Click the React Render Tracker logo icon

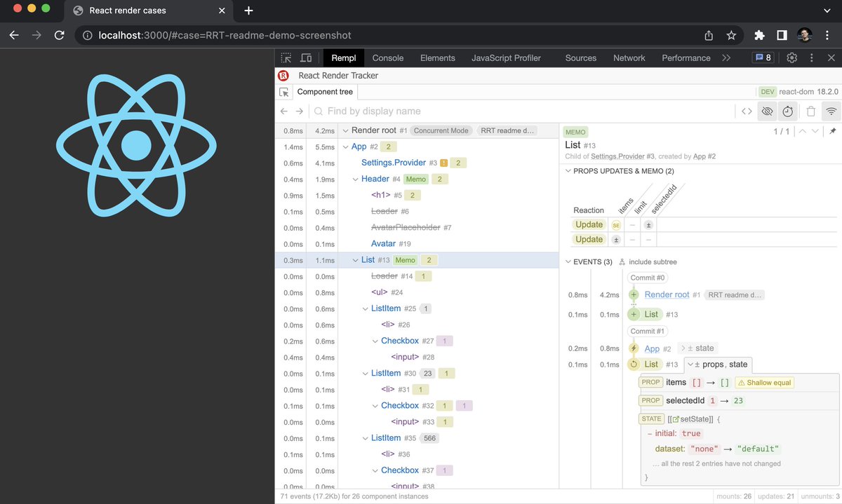coord(284,76)
